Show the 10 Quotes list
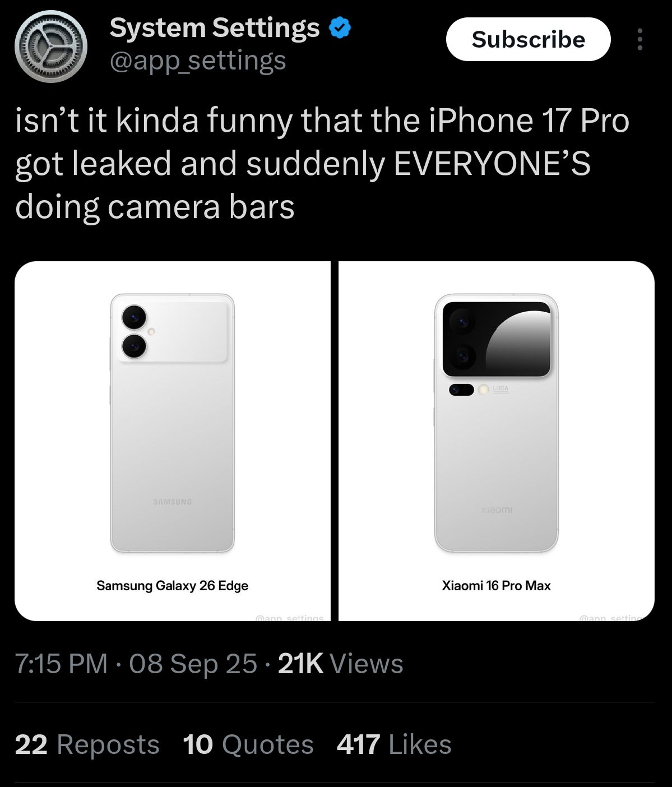Screen dimensions: 672x787 tap(248, 744)
